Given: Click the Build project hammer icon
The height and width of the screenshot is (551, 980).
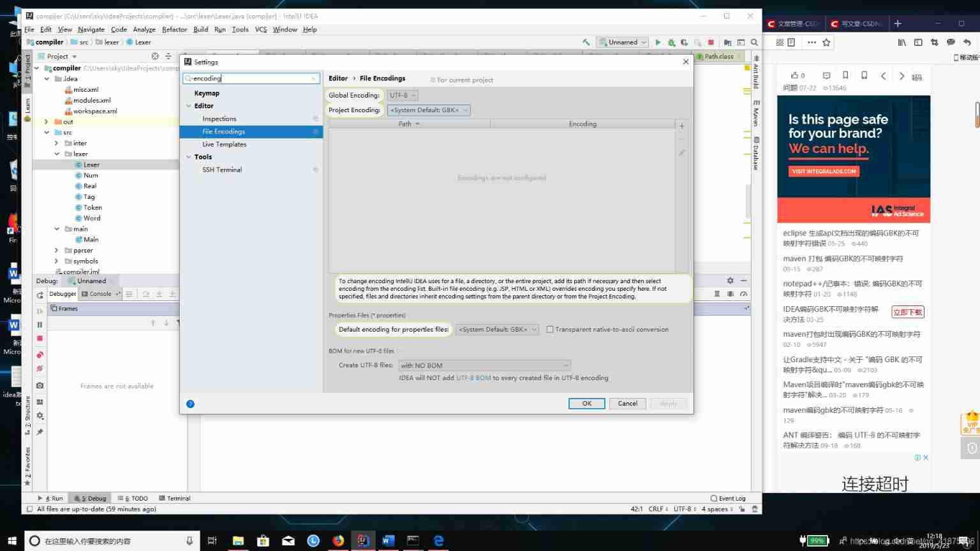Looking at the screenshot, I should pos(586,43).
